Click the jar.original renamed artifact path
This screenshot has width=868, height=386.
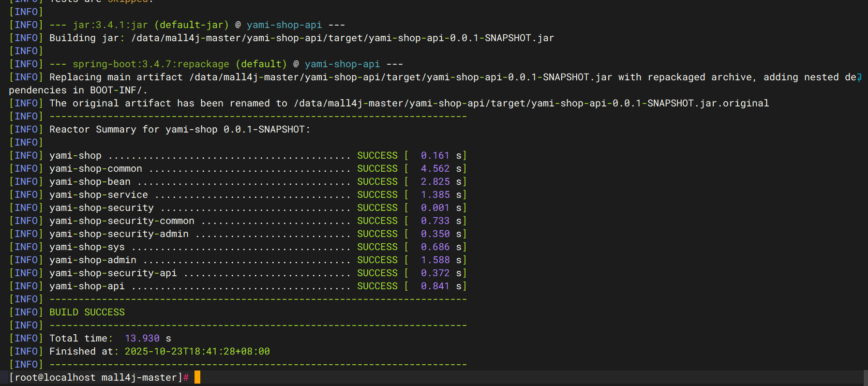(531, 103)
